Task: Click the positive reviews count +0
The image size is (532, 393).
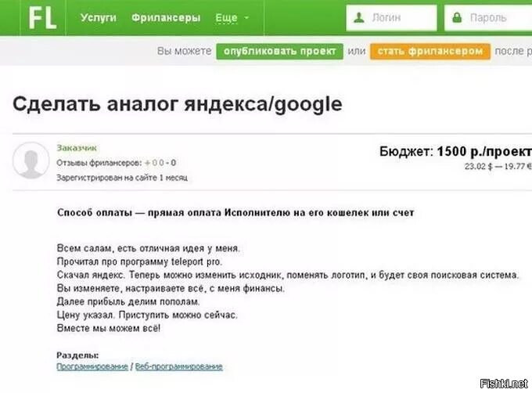Action: click(149, 163)
